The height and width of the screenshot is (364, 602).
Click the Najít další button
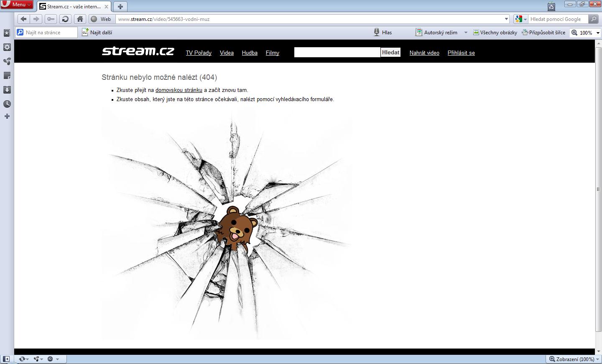pos(97,32)
